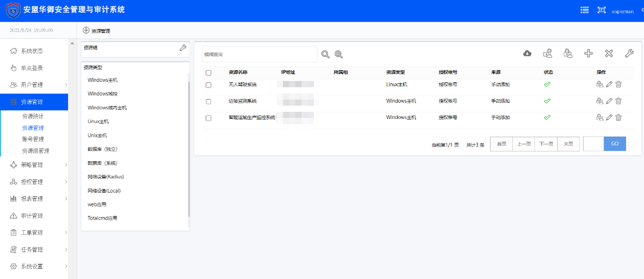Click the X delete icon in toolbar

[608, 53]
